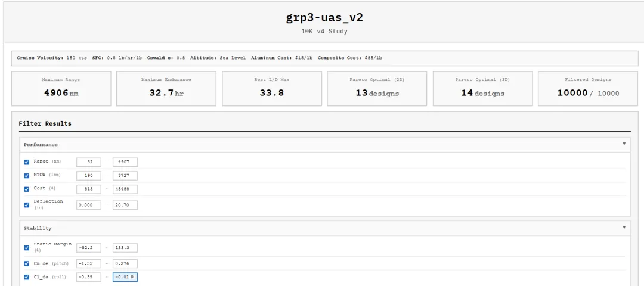Screen dimensions: 644x286
Task: Click the Maximum Endurance stat card
Action: [x=166, y=89]
